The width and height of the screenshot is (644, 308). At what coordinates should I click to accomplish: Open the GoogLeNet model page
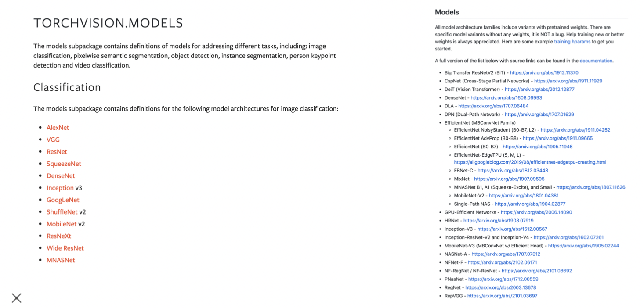click(63, 200)
